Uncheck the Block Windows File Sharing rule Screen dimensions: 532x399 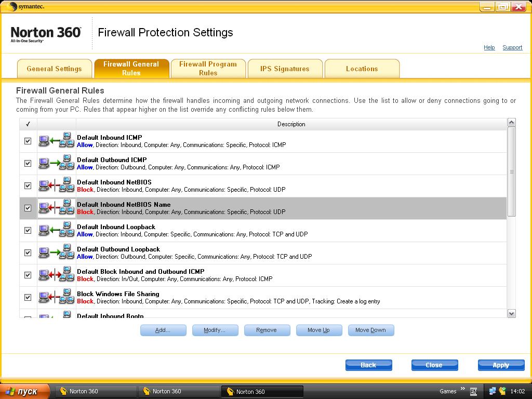tap(28, 298)
